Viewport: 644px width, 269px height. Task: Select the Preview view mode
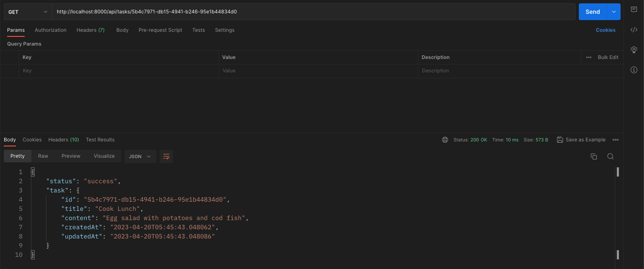point(71,156)
